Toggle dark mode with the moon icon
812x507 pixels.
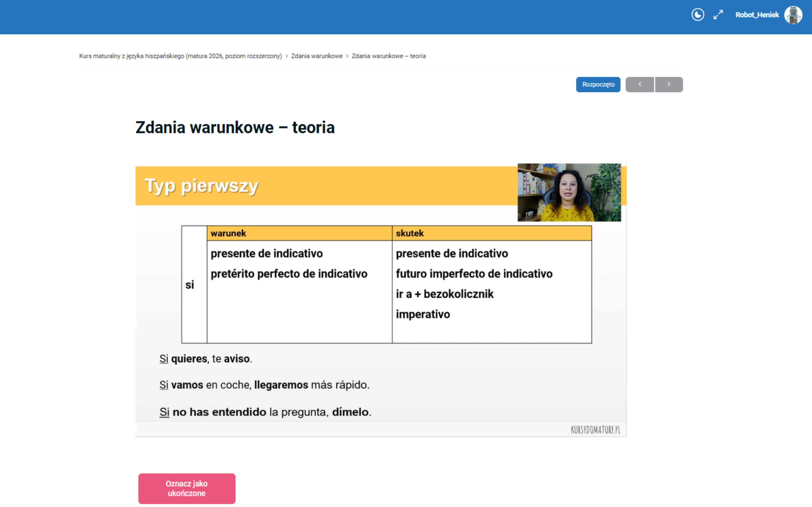point(698,15)
